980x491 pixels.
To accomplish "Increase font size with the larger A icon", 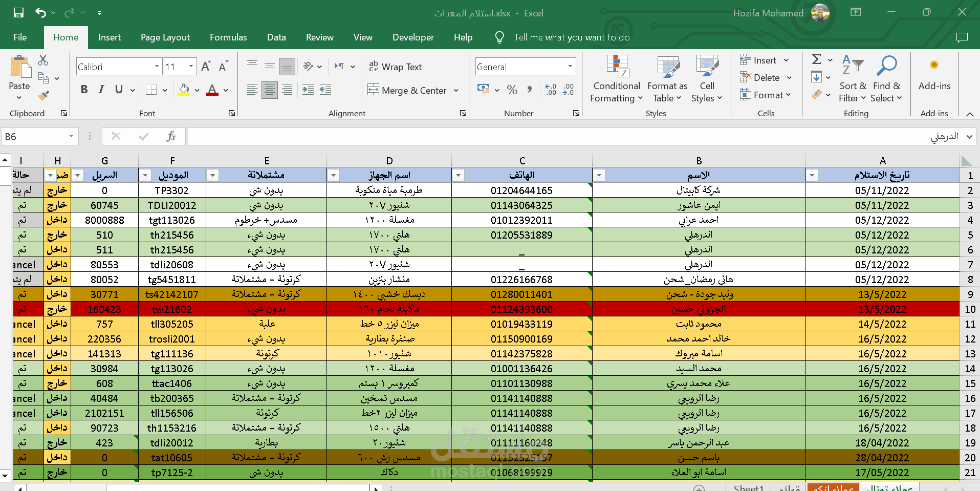I will 206,67.
